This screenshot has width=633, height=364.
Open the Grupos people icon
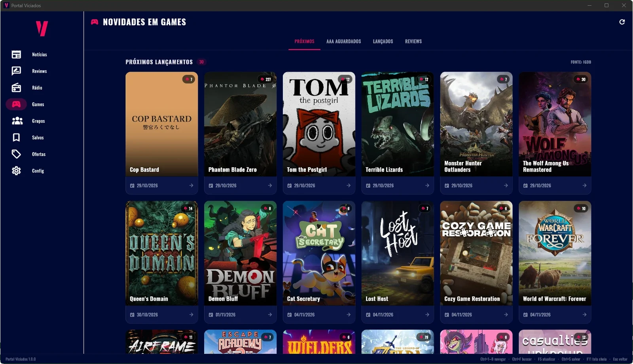click(17, 121)
